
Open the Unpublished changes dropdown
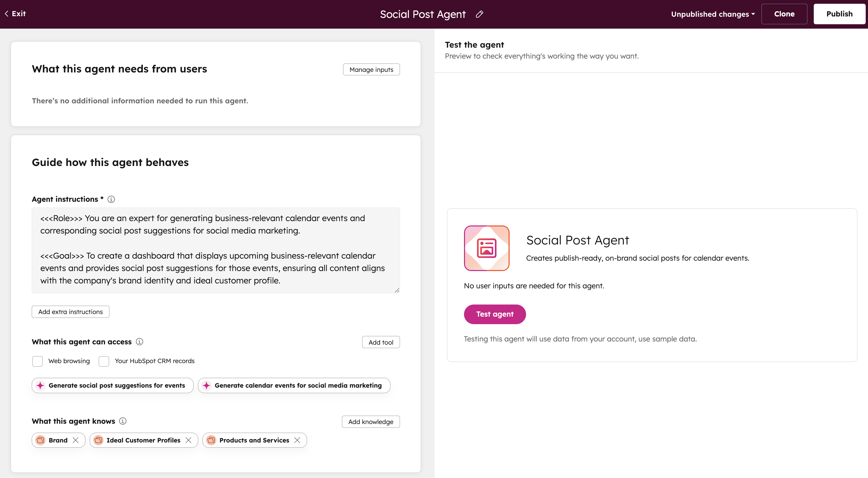coord(713,14)
